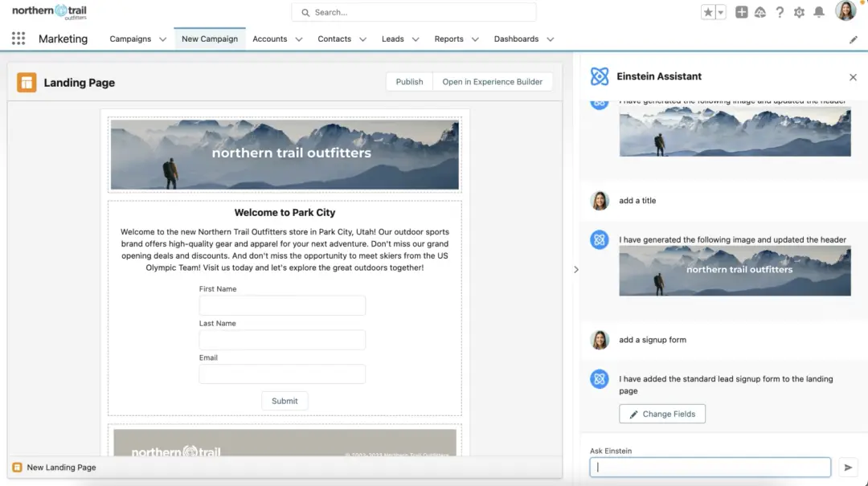Image resolution: width=868 pixels, height=486 pixels.
Task: Expand the Campaigns tab dropdown
Action: click(x=162, y=39)
